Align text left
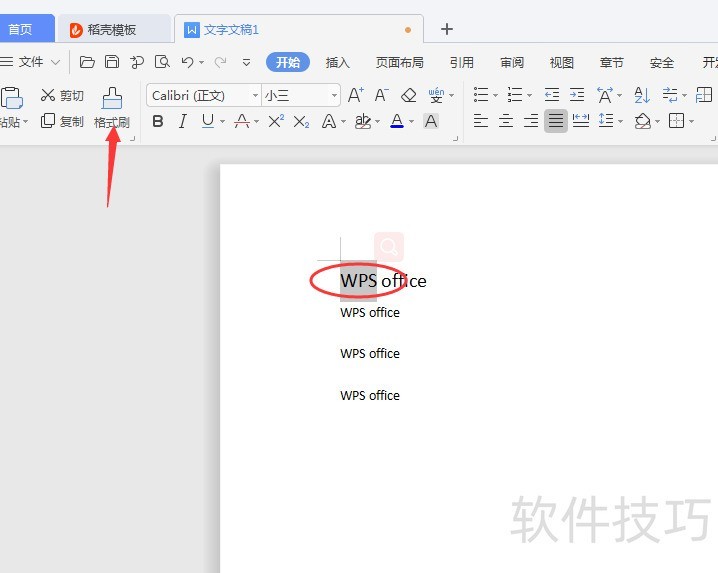This screenshot has height=573, width=718. (x=480, y=121)
